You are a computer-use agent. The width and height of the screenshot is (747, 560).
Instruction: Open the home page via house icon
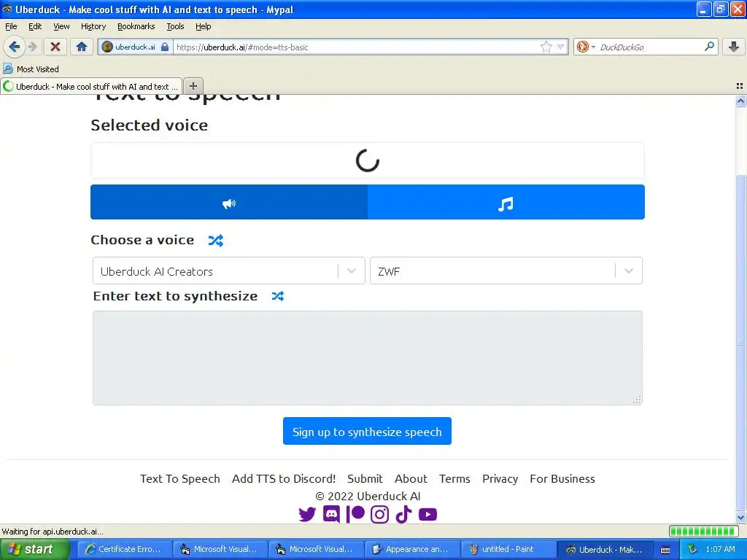pyautogui.click(x=82, y=47)
